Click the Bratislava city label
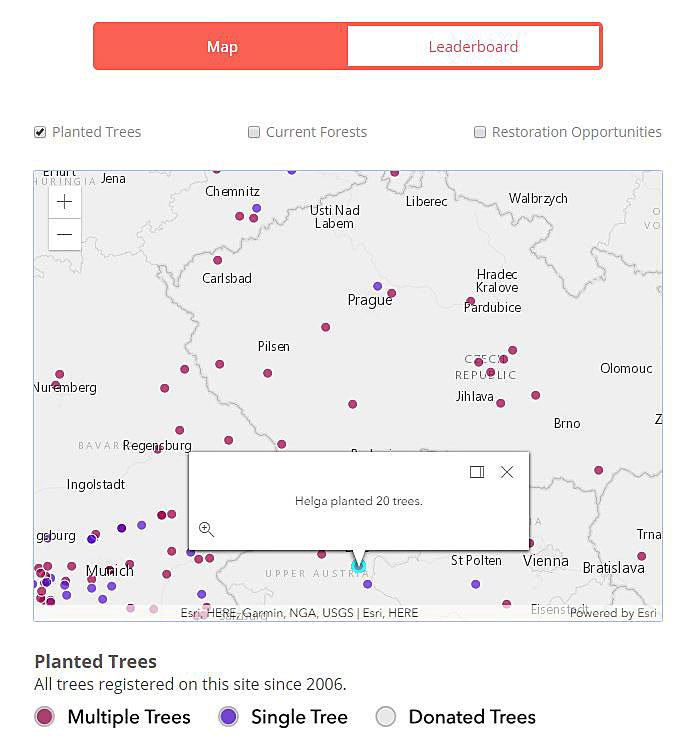Screen dimensions: 698x751 point(614,568)
